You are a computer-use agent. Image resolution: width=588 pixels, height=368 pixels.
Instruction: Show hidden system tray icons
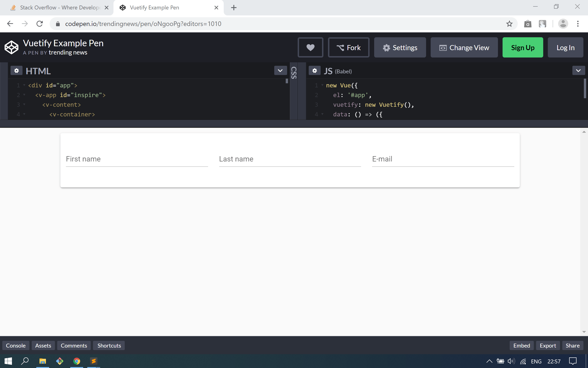(489, 361)
